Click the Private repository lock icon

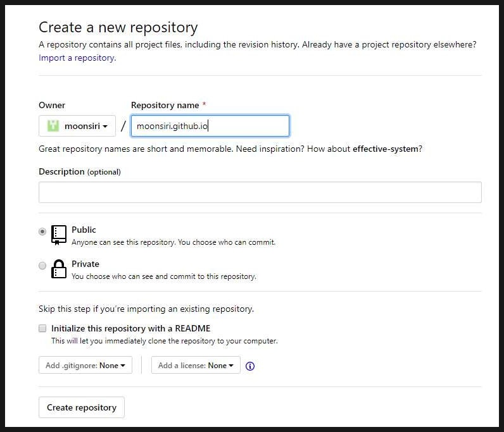[x=59, y=269]
